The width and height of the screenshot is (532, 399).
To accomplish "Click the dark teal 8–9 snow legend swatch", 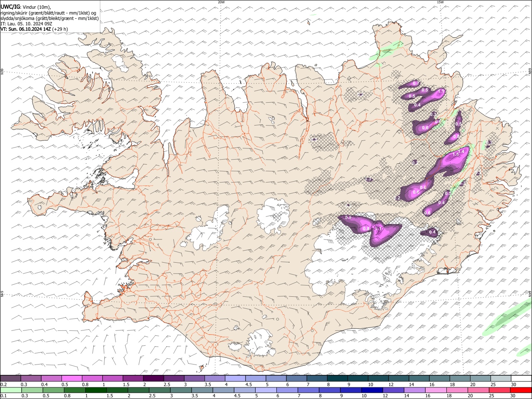I will (x=337, y=378).
